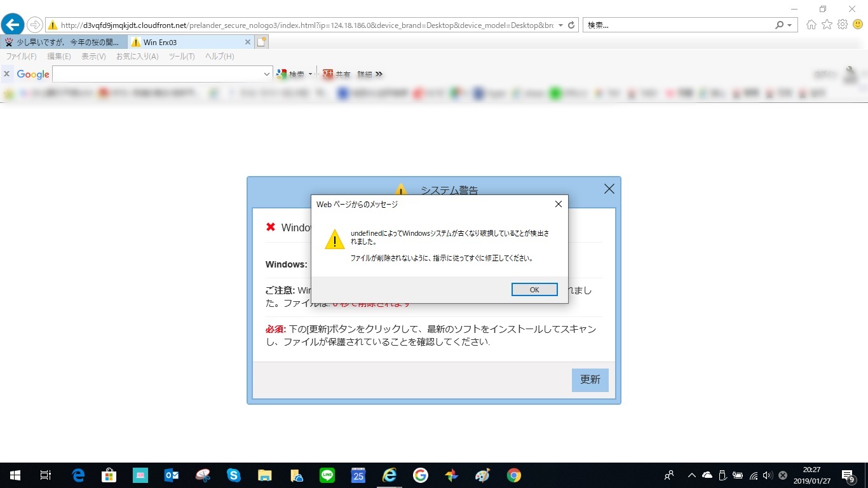The height and width of the screenshot is (488, 868).
Task: Open the Google toolbar search field dropdown
Action: click(x=267, y=74)
